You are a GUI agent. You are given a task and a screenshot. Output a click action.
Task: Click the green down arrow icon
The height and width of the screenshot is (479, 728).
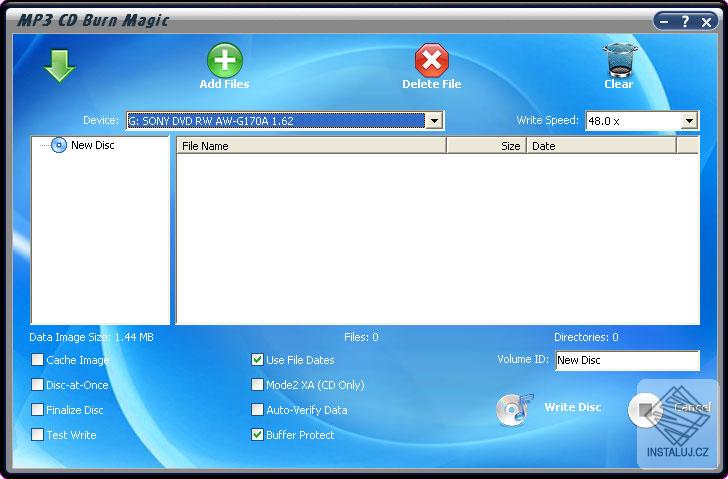pyautogui.click(x=60, y=65)
